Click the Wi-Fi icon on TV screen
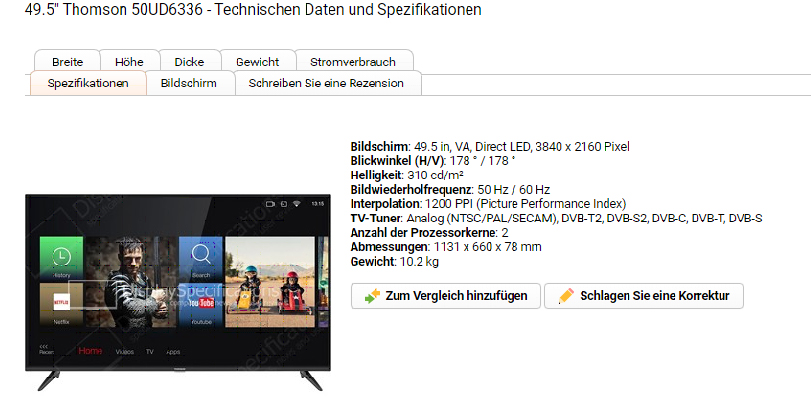 296,204
